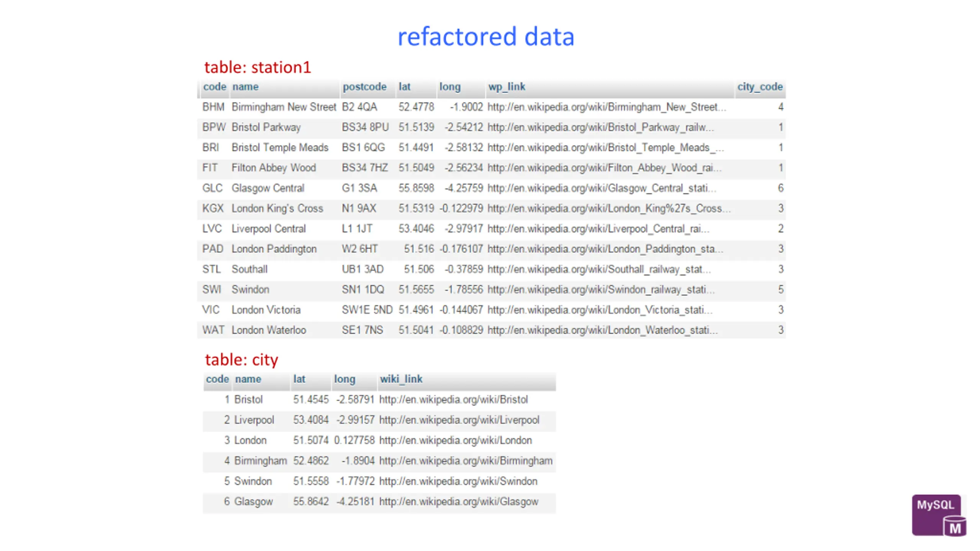Viewport: 980px width, 551px height.
Task: Select 'London Victoria' name cell
Action: tap(266, 310)
